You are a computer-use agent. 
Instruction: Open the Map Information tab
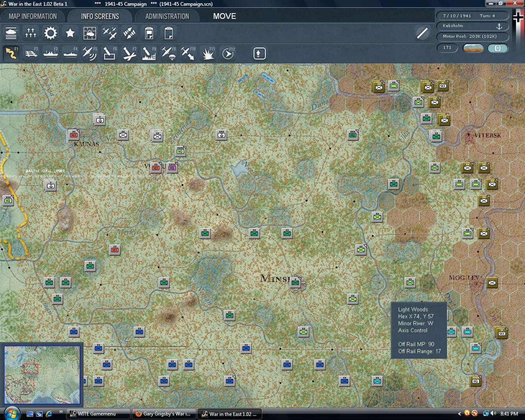pyautogui.click(x=33, y=16)
